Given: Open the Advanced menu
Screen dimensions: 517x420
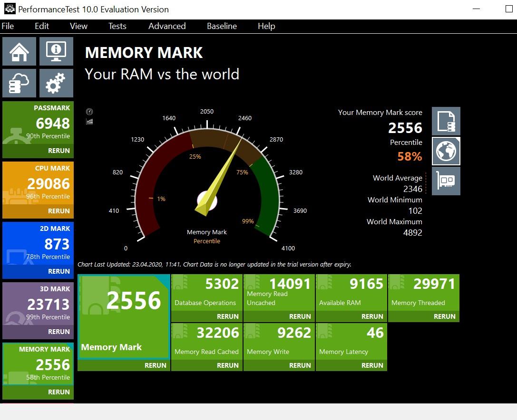Looking at the screenshot, I should 167,26.
